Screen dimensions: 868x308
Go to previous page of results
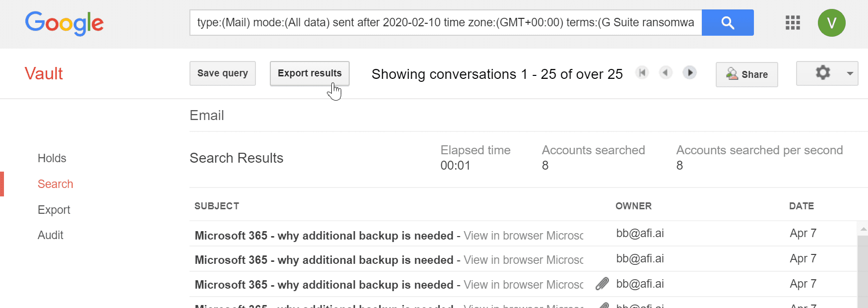(x=666, y=73)
